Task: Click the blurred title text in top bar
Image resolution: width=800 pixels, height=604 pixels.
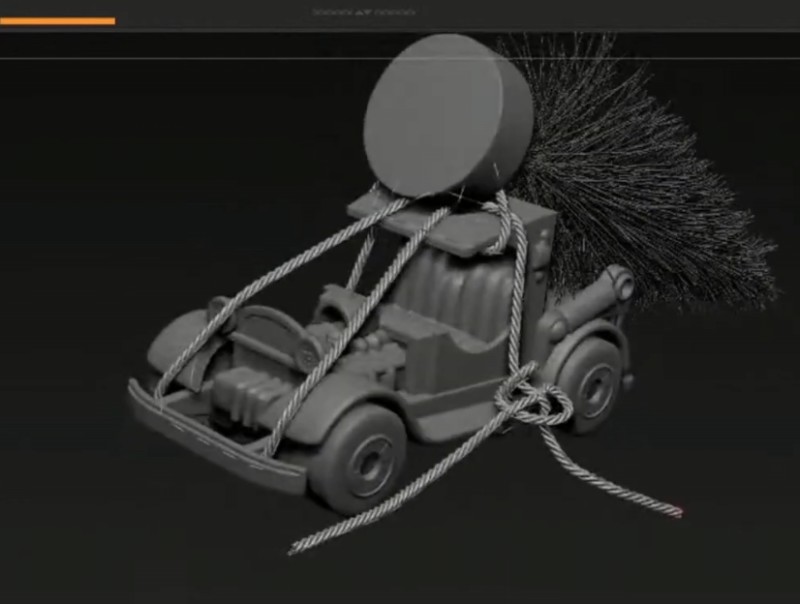Action: pyautogui.click(x=363, y=13)
